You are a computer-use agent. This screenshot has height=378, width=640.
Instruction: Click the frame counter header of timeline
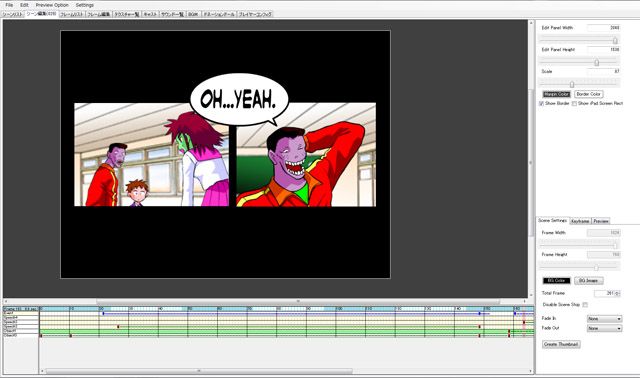click(20, 309)
